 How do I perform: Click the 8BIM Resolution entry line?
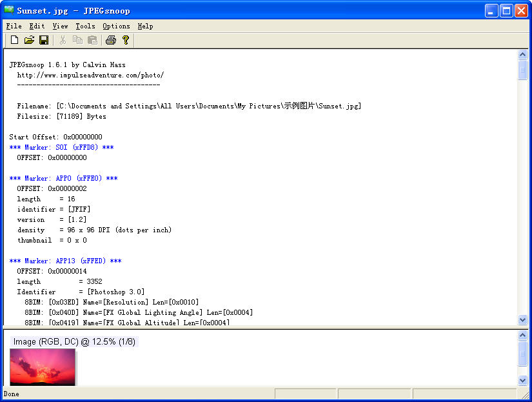click(112, 302)
